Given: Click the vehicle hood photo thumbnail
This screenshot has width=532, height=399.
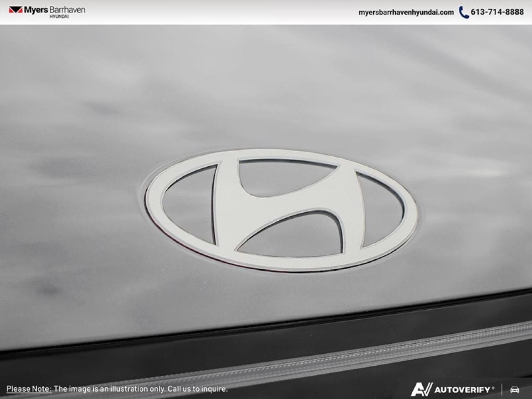Looking at the screenshot, I should [x=266, y=199].
